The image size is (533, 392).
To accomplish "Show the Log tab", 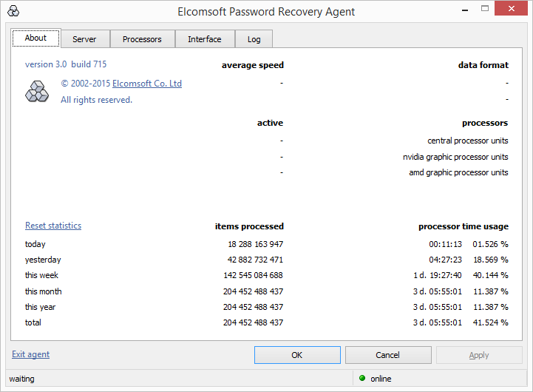I will [x=254, y=39].
